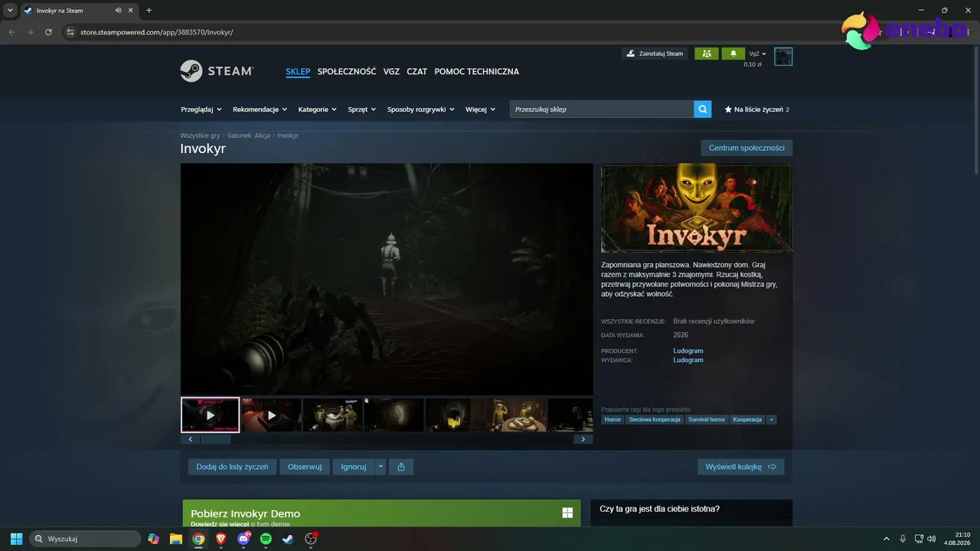This screenshot has height=551, width=980.
Task: Open Discord from the taskbar
Action: (x=243, y=539)
